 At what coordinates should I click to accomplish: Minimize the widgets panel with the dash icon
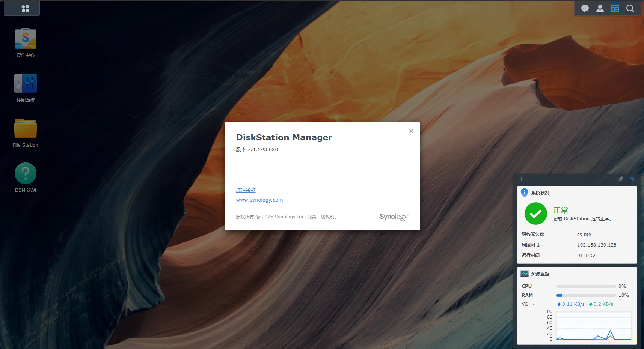click(609, 179)
